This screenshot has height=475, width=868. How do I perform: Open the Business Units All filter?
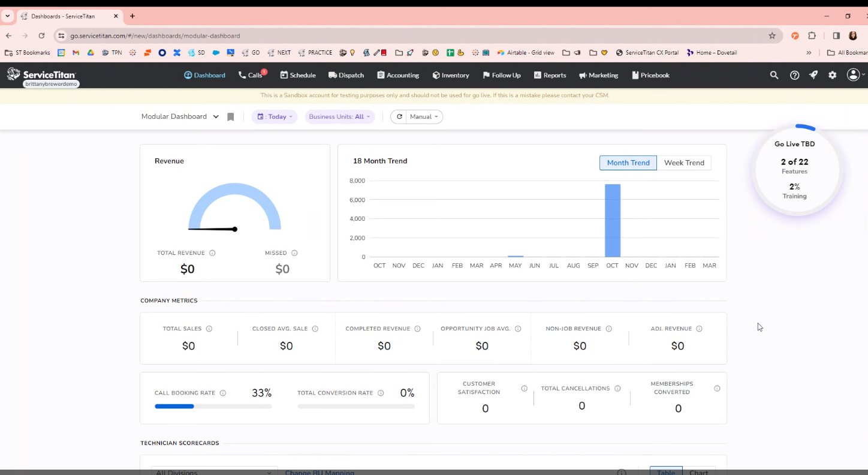click(x=340, y=117)
